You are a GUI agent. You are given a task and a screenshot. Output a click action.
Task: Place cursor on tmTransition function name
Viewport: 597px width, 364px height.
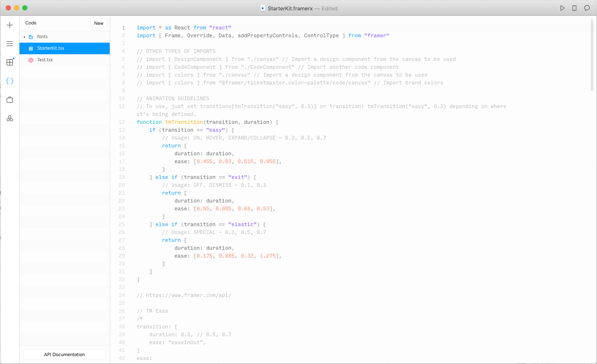184,122
